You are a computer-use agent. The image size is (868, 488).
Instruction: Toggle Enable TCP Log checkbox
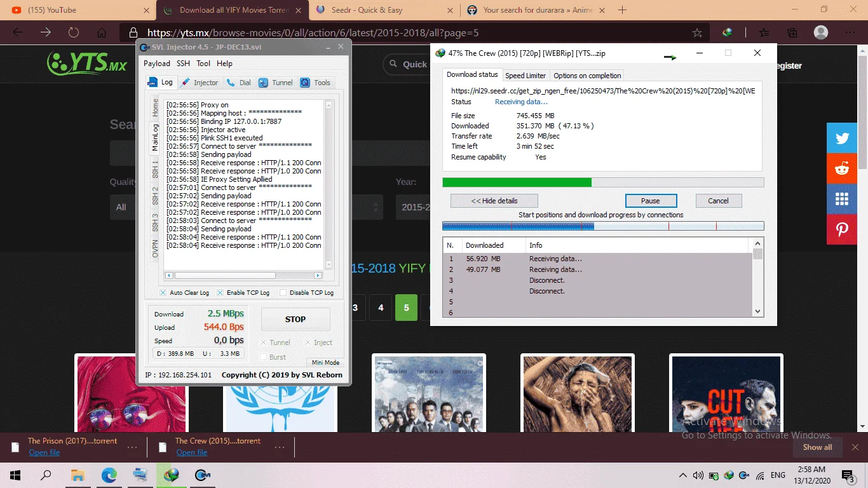220,293
